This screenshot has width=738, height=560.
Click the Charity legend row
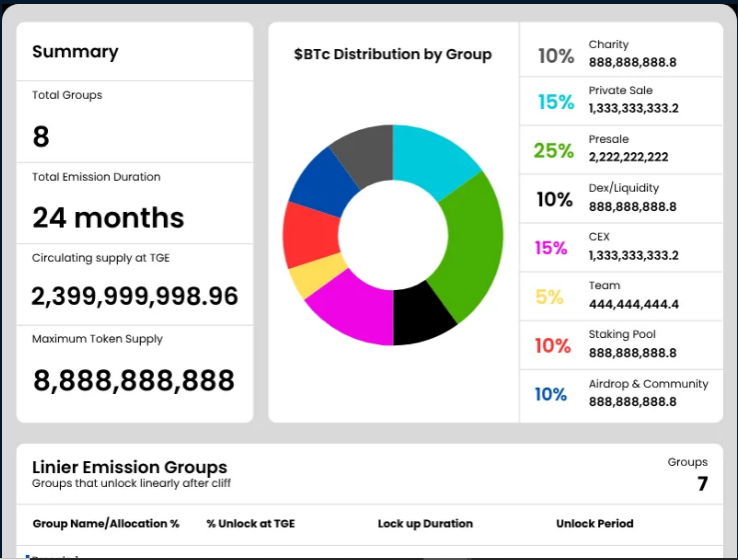coord(620,53)
